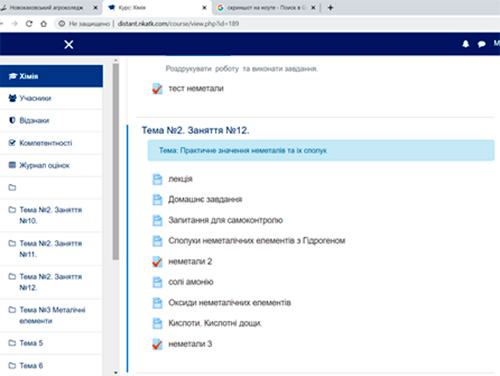Open the солі амонію link
This screenshot has width=500, height=376.
191,282
